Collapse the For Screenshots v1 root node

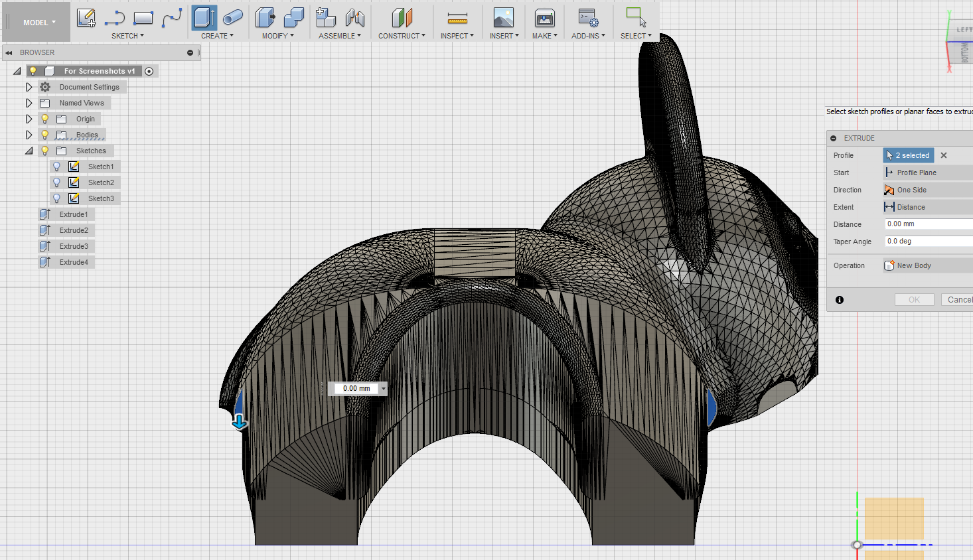click(17, 71)
